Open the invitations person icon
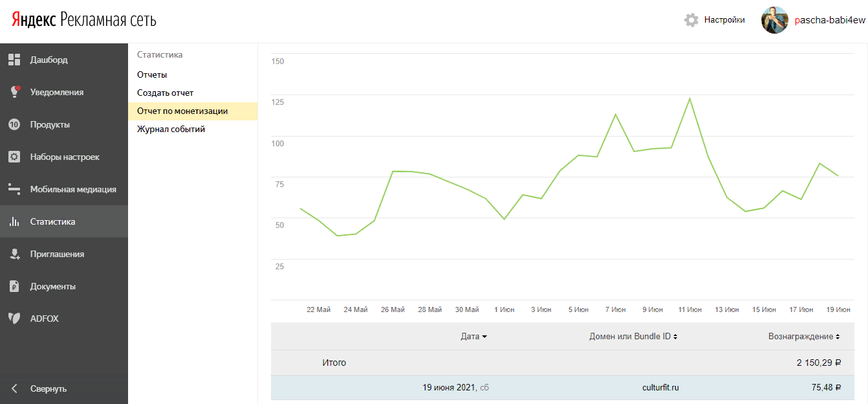The height and width of the screenshot is (404, 868). tap(14, 254)
